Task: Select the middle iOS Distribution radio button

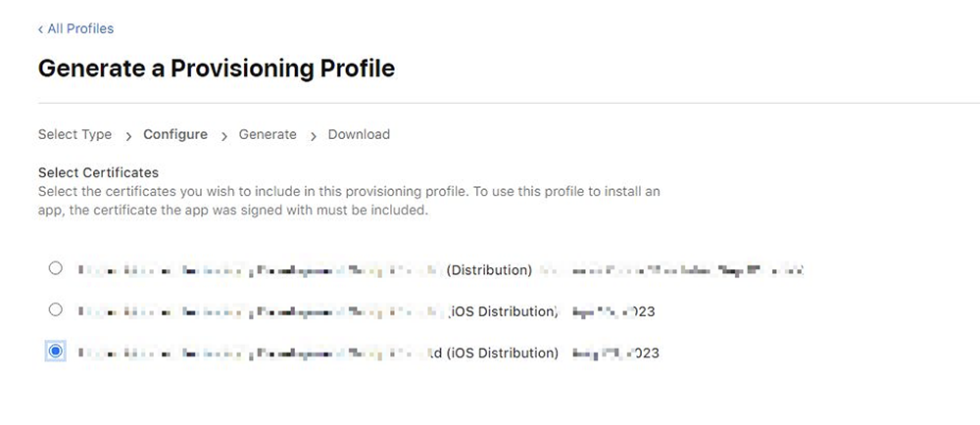Action: click(x=55, y=309)
